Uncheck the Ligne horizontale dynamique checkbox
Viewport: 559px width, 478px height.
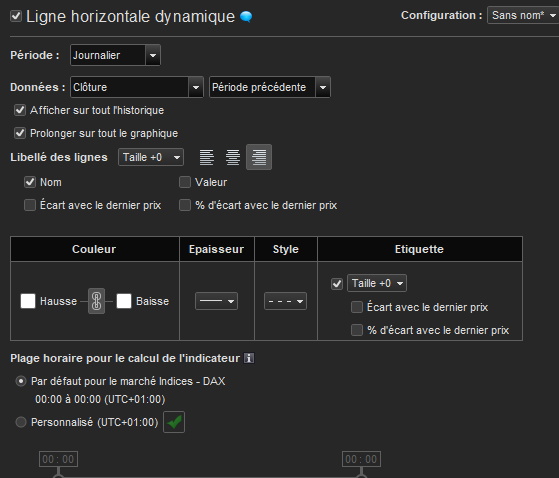tap(16, 16)
